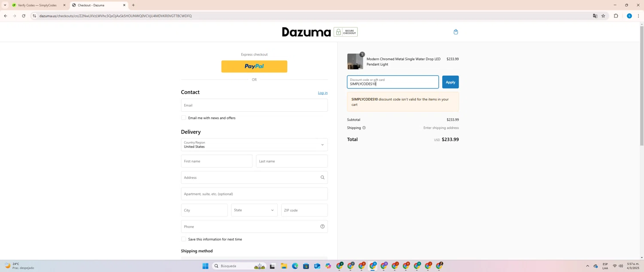The width and height of the screenshot is (644, 272).
Task: Click the Apply discount button
Action: [x=450, y=82]
